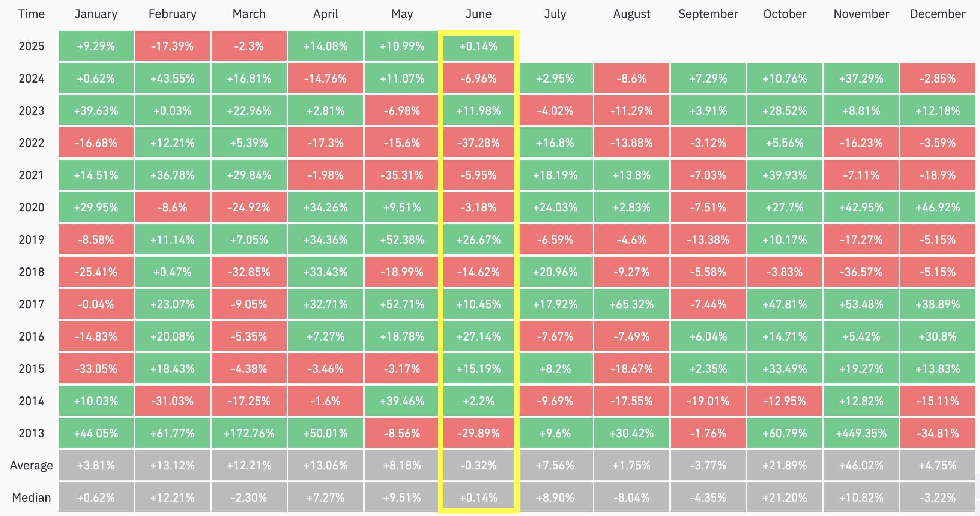Select the +34.26% April 2020 cell
Image resolution: width=980 pixels, height=516 pixels.
tap(325, 207)
